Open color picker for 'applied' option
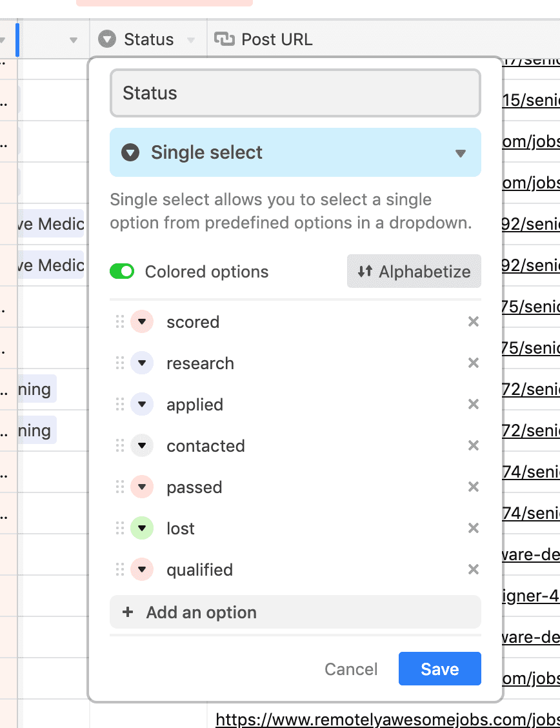 click(142, 405)
